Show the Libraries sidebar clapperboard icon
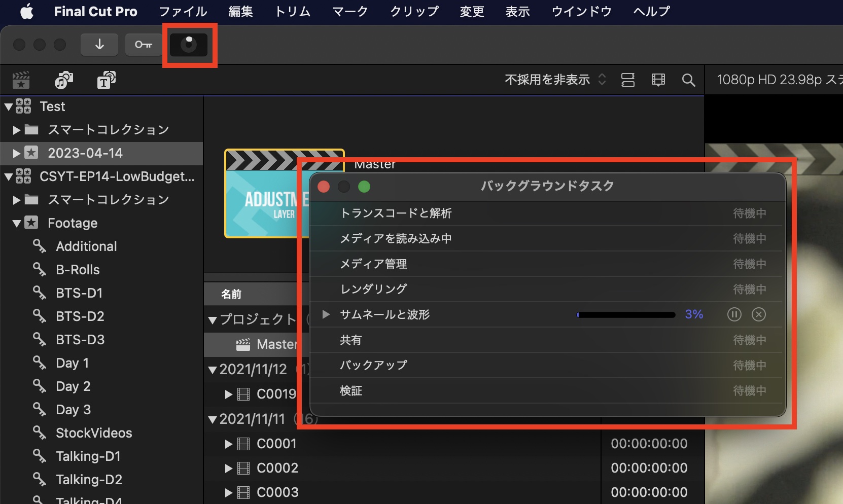This screenshot has width=843, height=504. click(x=21, y=80)
